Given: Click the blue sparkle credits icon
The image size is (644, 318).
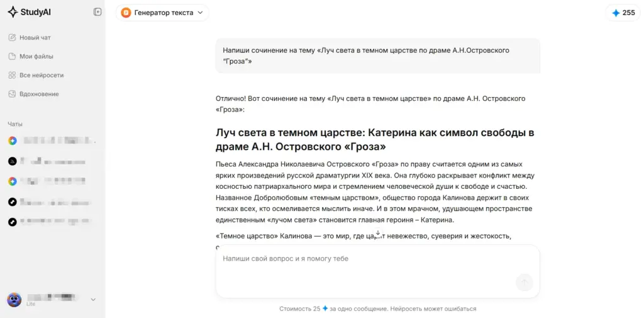Looking at the screenshot, I should [616, 13].
